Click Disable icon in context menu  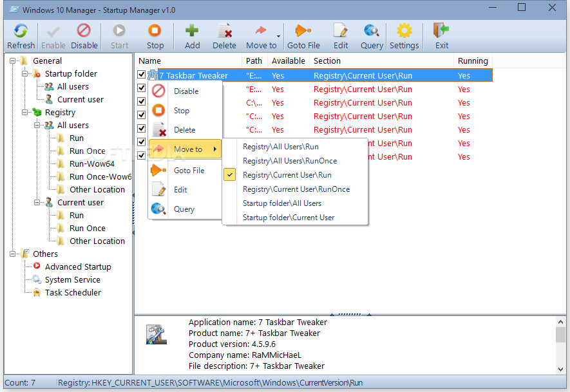tap(158, 91)
